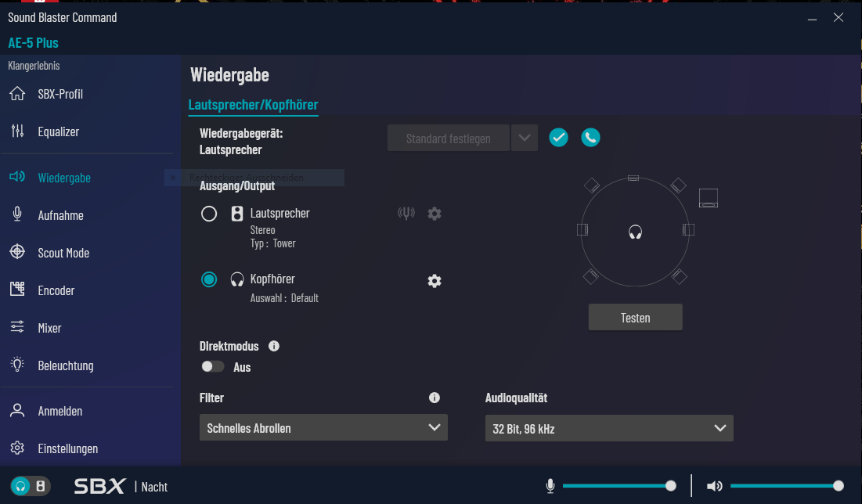Go to Equalizer menu item
Viewport: 862px width, 504px height.
coord(58,131)
